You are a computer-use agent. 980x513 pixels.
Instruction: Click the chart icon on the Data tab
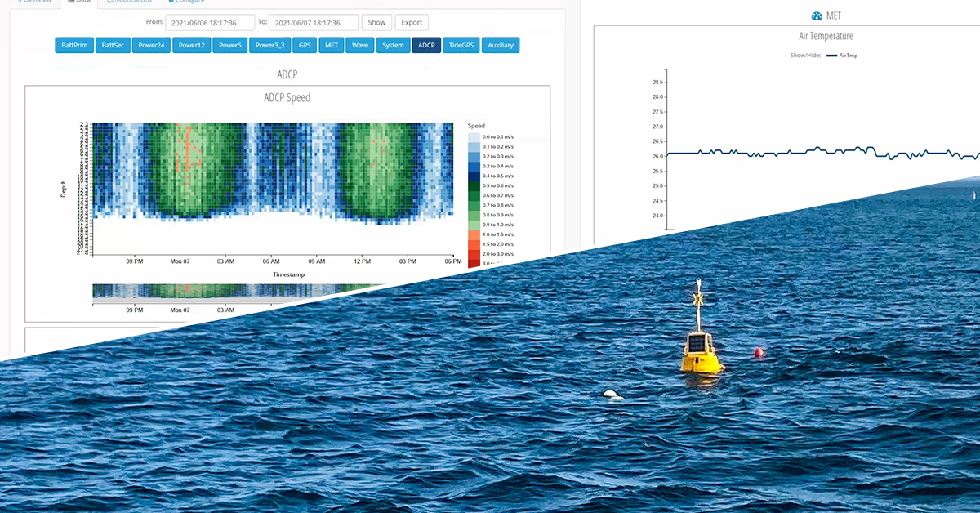pyautogui.click(x=71, y=2)
